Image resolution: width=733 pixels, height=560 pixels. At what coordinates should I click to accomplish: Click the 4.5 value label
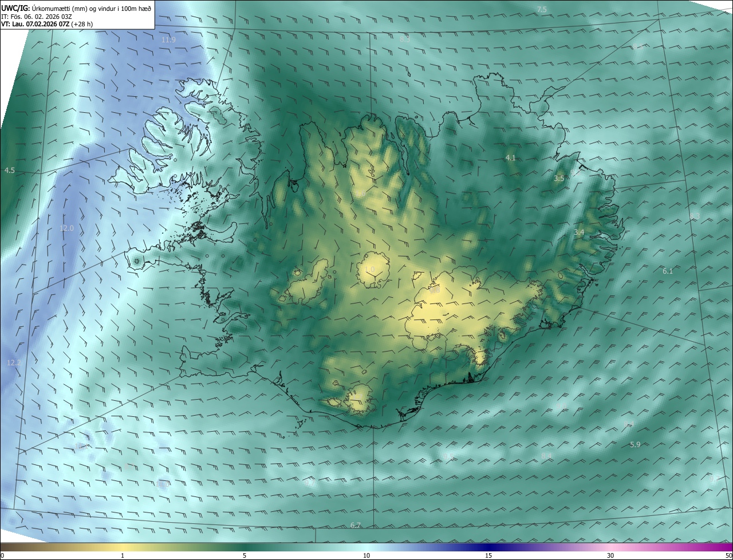coord(9,171)
